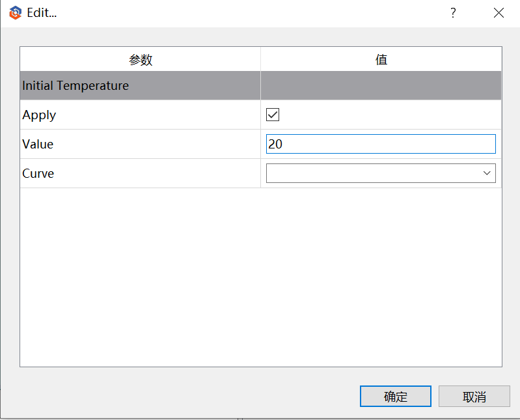Click empty white area below Curve row

pyautogui.click(x=261, y=277)
